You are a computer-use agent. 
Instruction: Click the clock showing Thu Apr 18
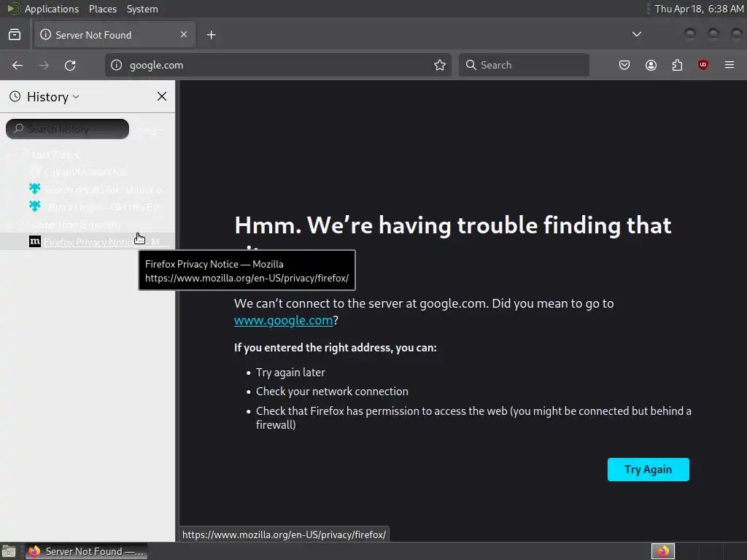(699, 9)
